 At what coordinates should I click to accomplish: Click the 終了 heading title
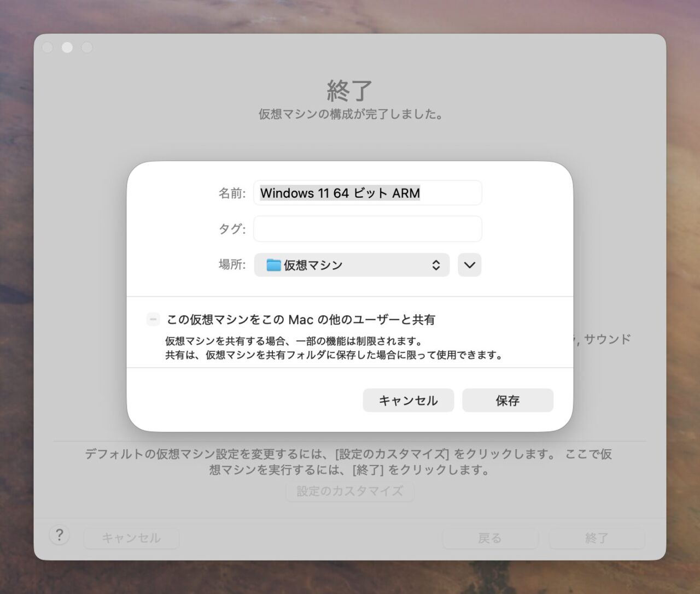(349, 91)
